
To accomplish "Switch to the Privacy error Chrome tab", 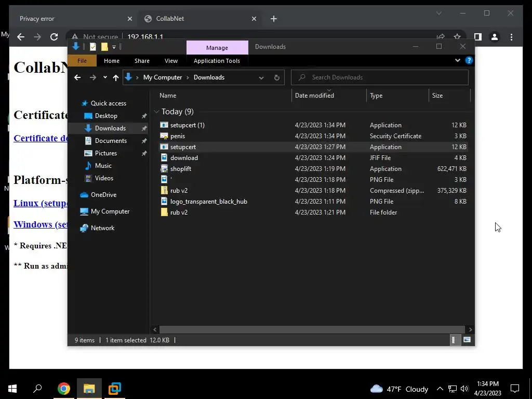I will (x=72, y=19).
